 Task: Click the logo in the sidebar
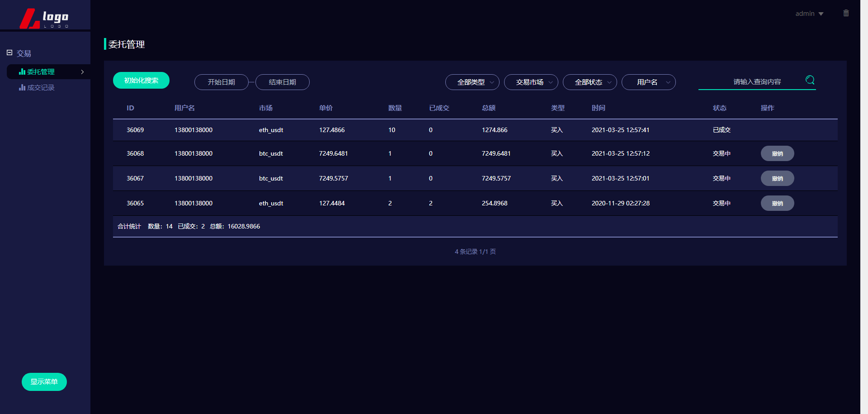[x=44, y=18]
